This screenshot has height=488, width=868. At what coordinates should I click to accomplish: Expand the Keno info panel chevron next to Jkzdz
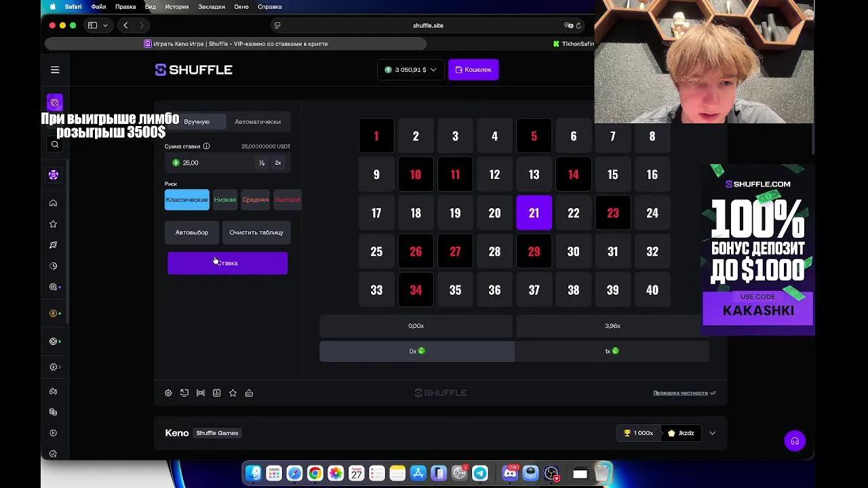click(712, 433)
